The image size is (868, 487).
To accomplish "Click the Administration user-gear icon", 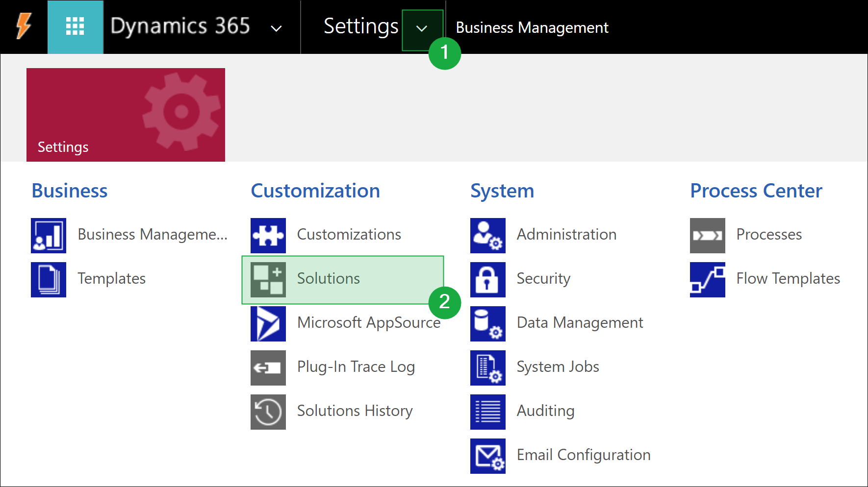I will point(488,236).
